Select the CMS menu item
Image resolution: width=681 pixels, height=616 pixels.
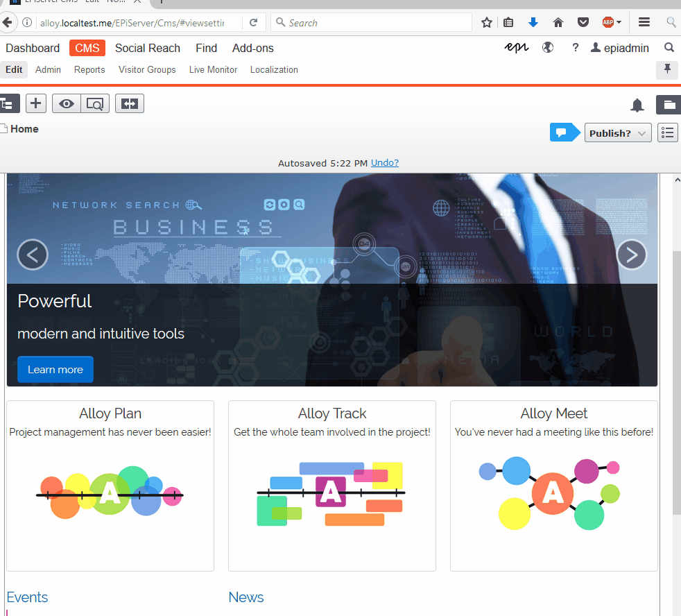87,49
